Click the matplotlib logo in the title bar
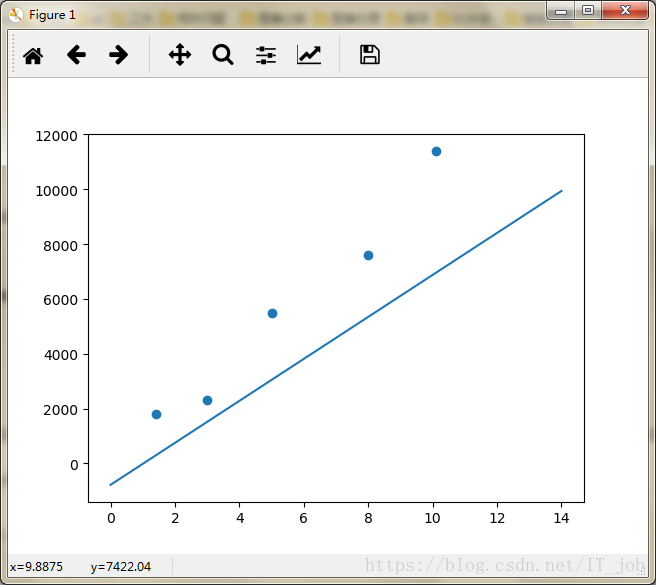This screenshot has width=656, height=585. coord(16,15)
